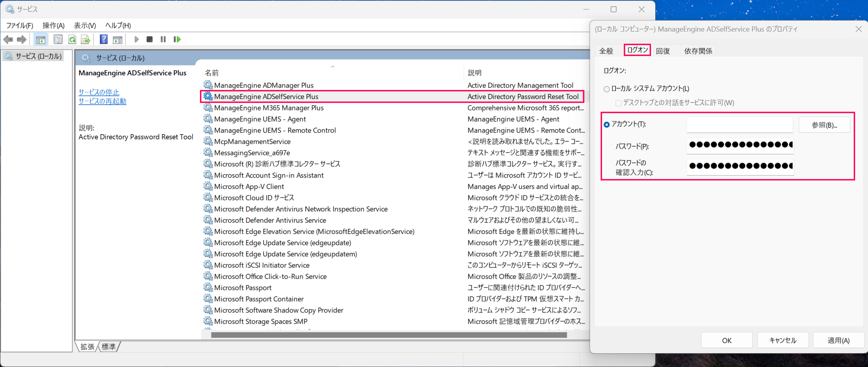
Task: Focus the パスワード(P) password field
Action: (x=740, y=145)
